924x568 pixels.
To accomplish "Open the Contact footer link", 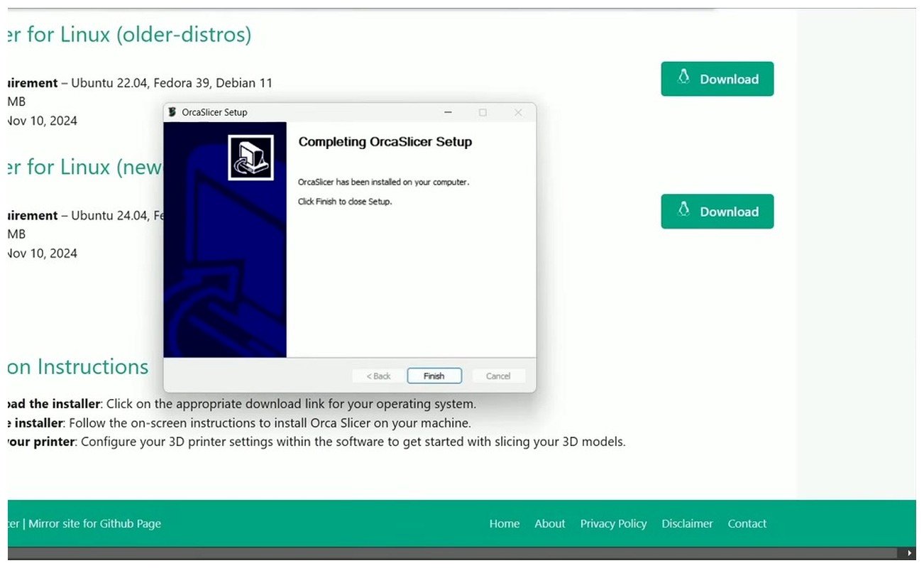I will [747, 523].
